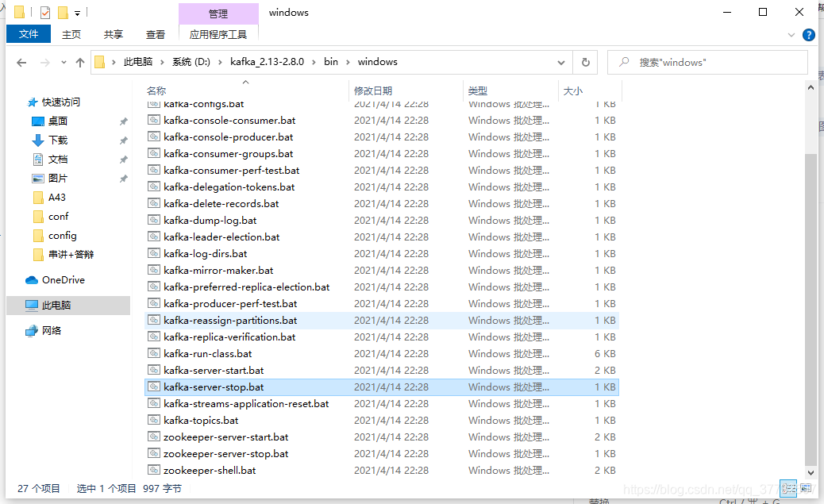
Task: Switch to the 查看 tab
Action: click(156, 35)
